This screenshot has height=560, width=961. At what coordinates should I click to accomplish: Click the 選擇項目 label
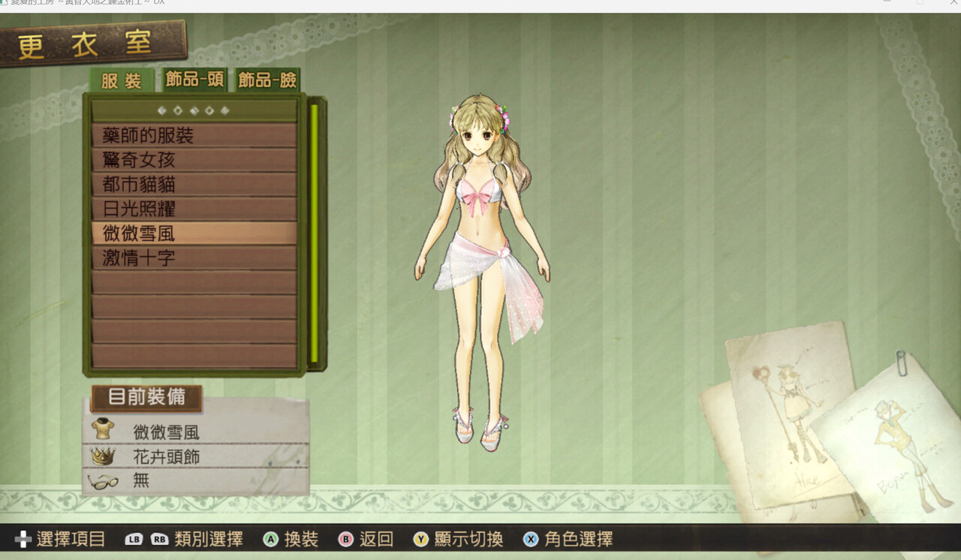coord(71,539)
